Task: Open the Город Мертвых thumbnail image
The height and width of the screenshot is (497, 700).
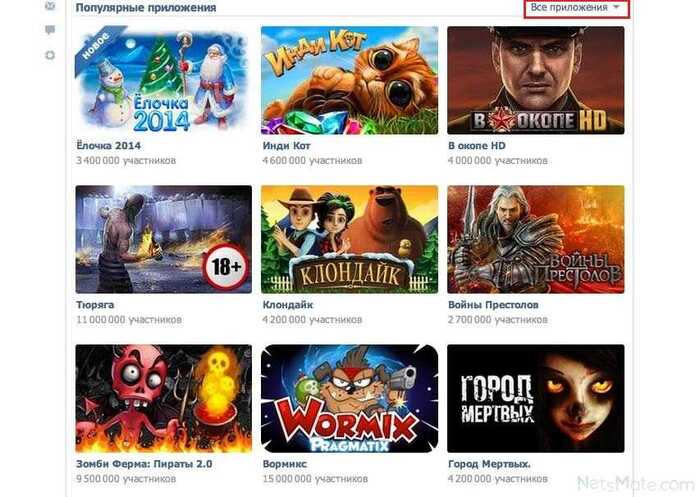Action: [536, 398]
